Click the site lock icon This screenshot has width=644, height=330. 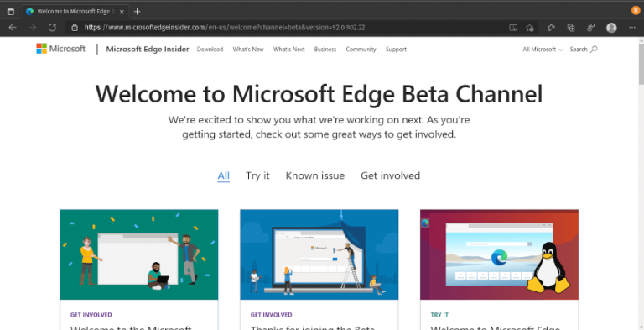75,28
